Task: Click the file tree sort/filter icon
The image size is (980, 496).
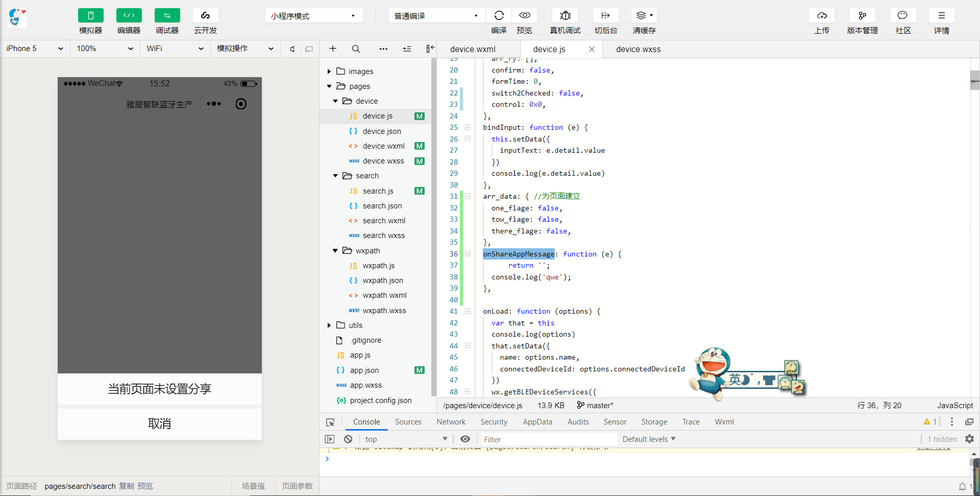Action: click(x=407, y=49)
